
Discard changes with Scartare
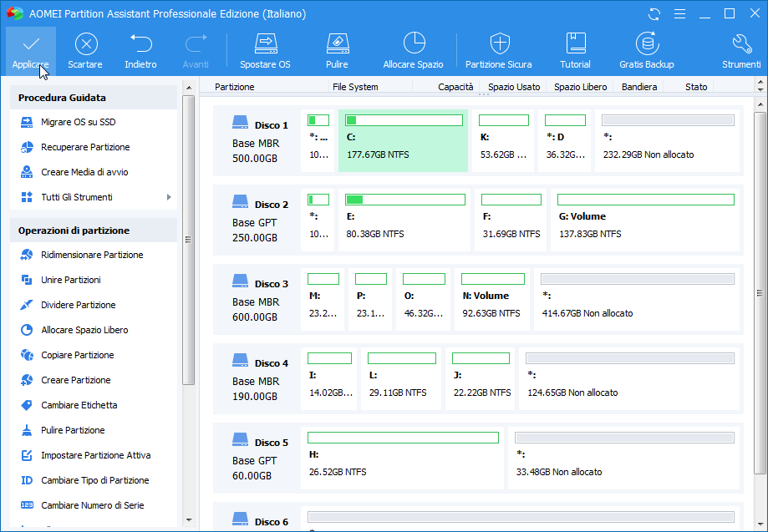coord(85,51)
